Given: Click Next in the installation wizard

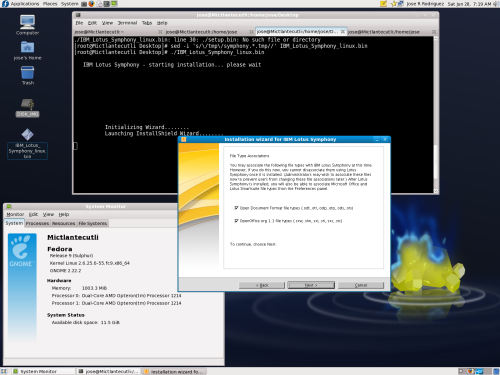Looking at the screenshot, I should (311, 285).
